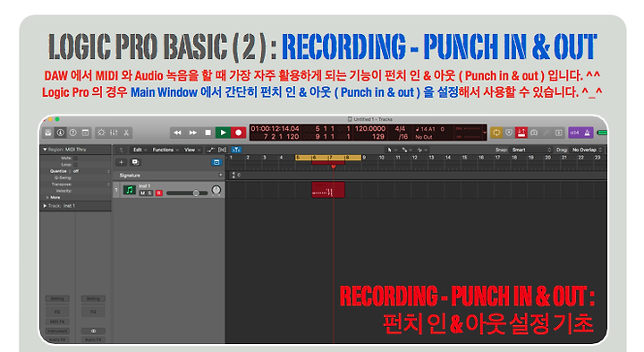Collapse Region MIDI Thru disclosure triangle
Screen dimensions: 644x352
[x=45, y=150]
